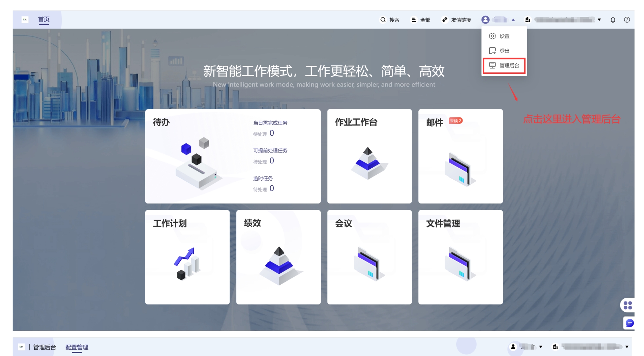Image resolution: width=644 pixels, height=356 pixels.
Task: Open the 全部 menu text
Action: (x=425, y=20)
